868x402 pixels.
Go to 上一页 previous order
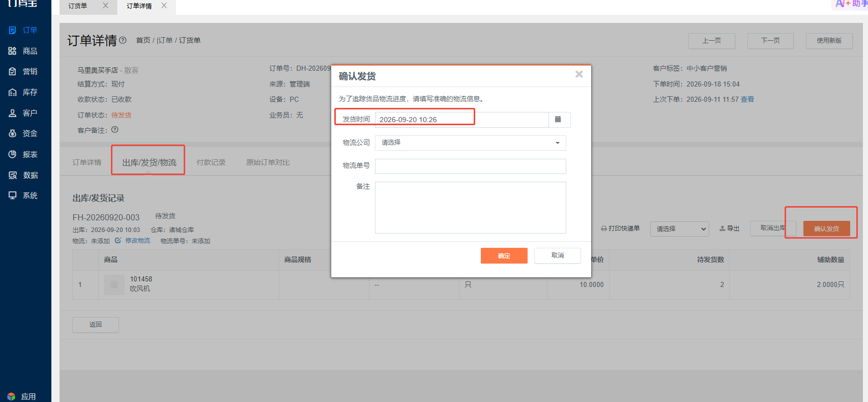[712, 41]
